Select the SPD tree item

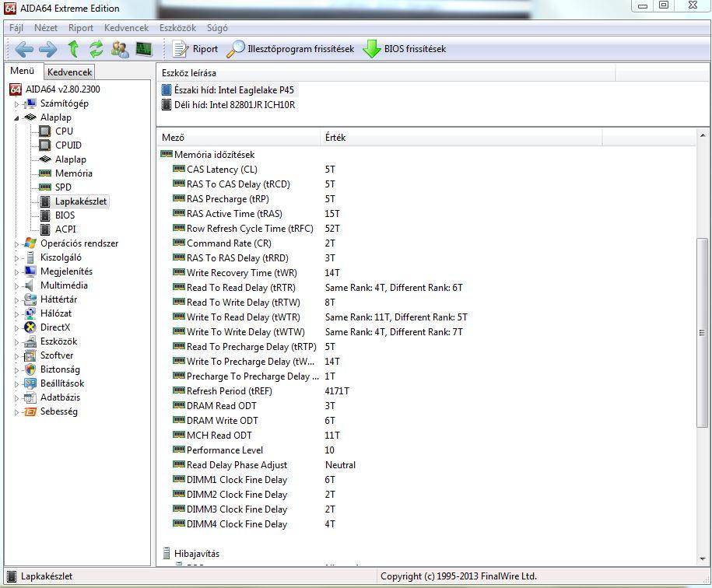coord(63,187)
